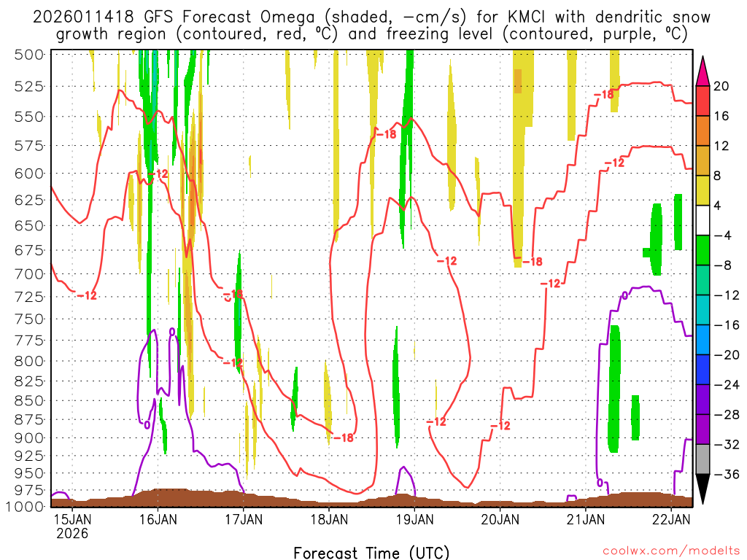Select the 550 pressure axis label
The image size is (747, 560).
point(29,117)
